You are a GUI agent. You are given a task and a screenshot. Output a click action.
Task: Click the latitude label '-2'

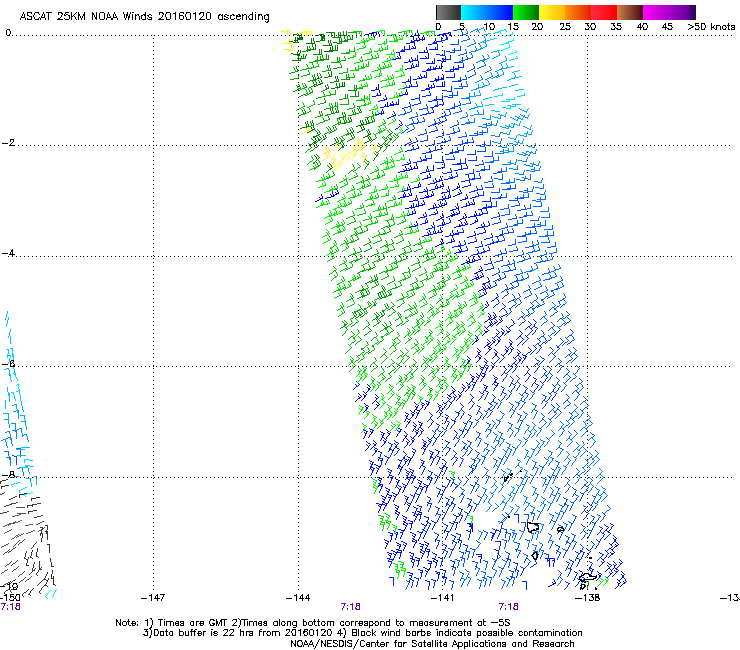coord(8,143)
